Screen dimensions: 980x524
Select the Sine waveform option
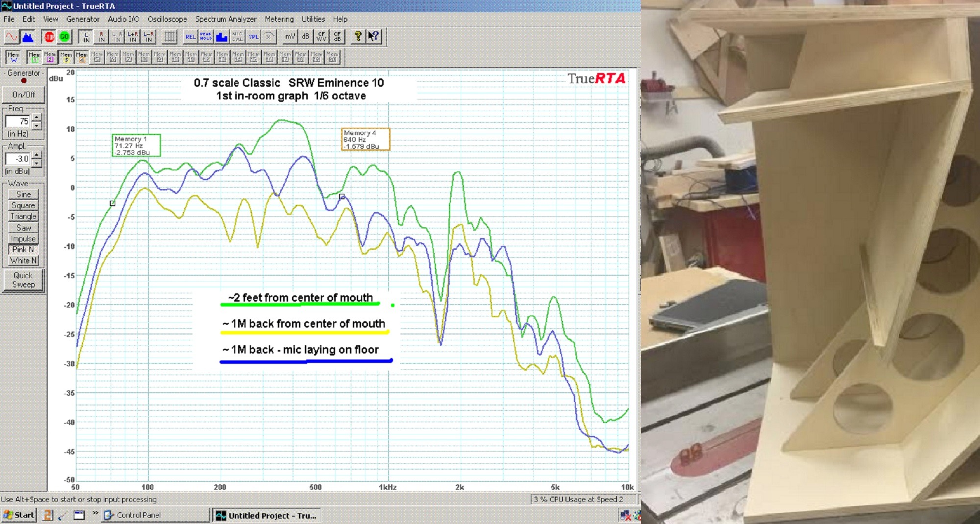click(x=23, y=194)
